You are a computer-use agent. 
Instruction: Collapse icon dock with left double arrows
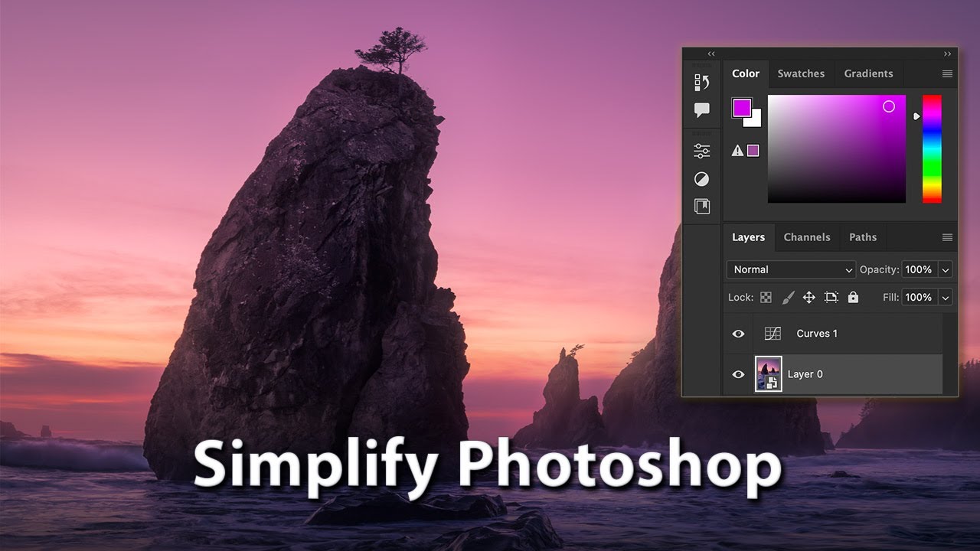[711, 54]
